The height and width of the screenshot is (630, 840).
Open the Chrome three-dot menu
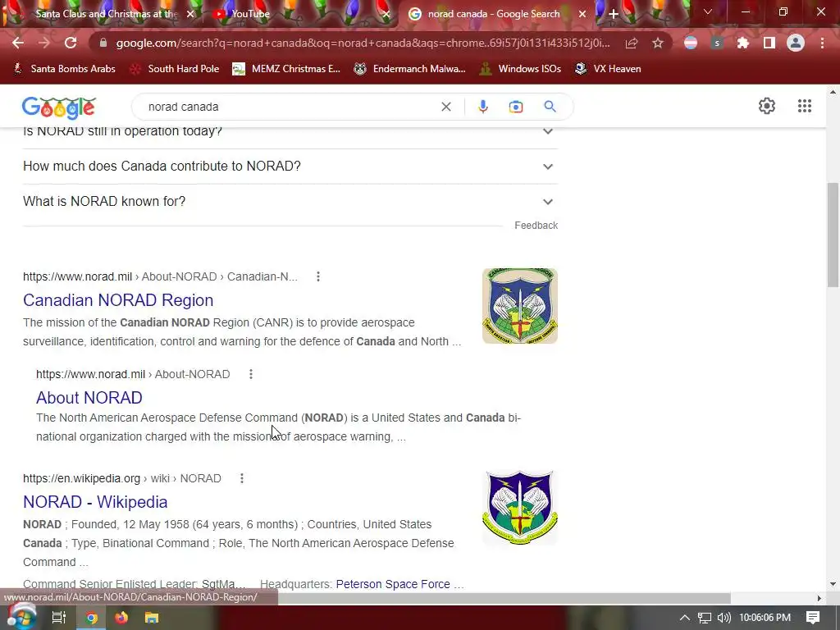(822, 43)
